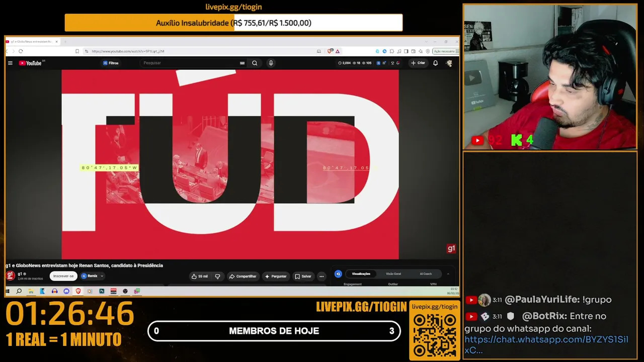Open Windows taskbar search magnifier
The height and width of the screenshot is (362, 644).
coord(19,291)
